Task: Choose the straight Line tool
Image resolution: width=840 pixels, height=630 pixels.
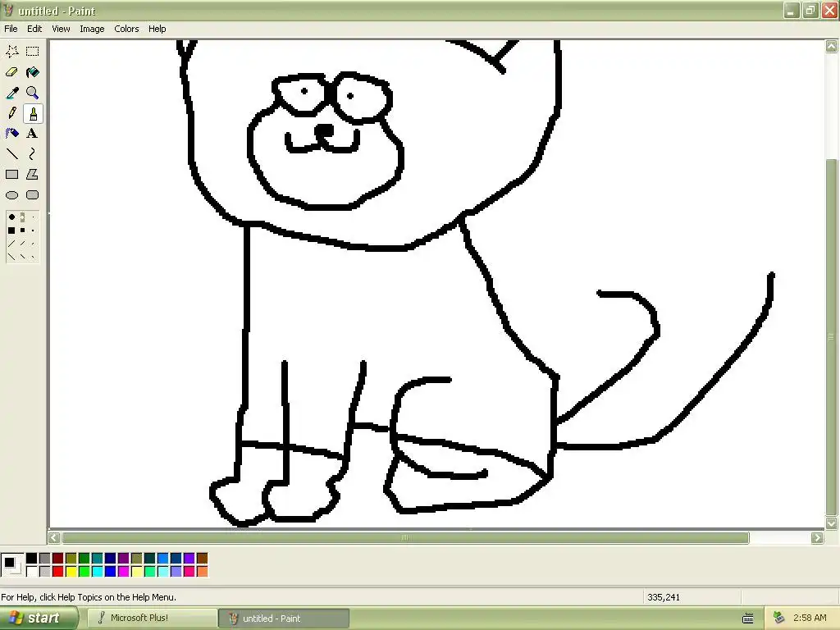Action: (x=11, y=154)
